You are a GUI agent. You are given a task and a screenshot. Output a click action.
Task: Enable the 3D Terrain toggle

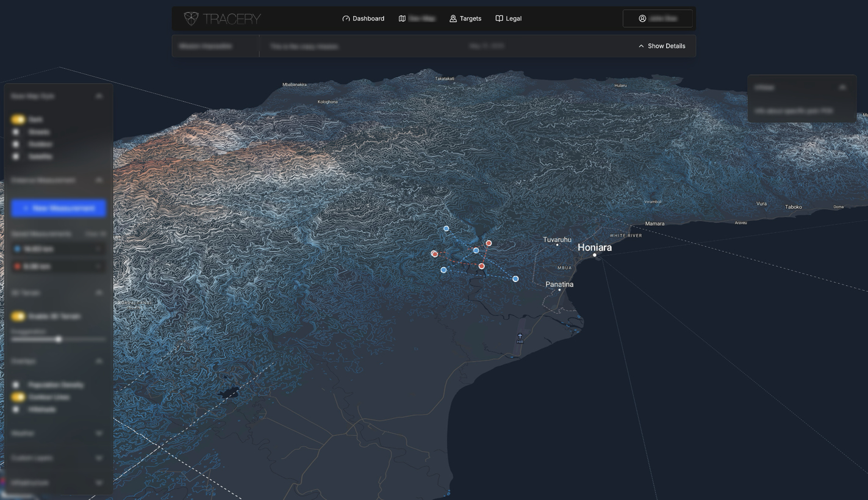18,316
